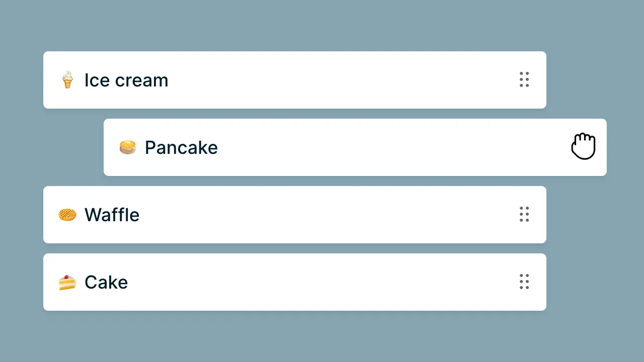The height and width of the screenshot is (362, 644).
Task: Click the Cake drag handle icon
Action: point(524,282)
